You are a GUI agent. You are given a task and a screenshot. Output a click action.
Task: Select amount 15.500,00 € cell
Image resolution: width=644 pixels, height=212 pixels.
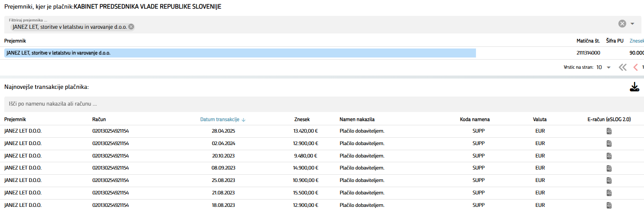[305, 193]
